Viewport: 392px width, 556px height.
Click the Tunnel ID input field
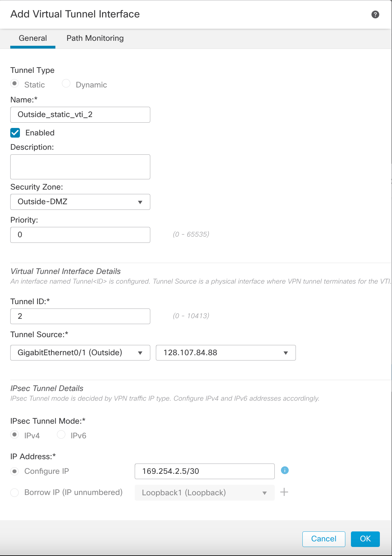[80, 316]
